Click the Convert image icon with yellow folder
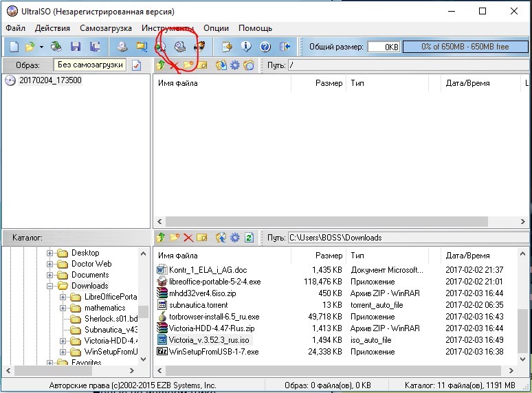Screen dimensions: 532x393 (x=142, y=47)
